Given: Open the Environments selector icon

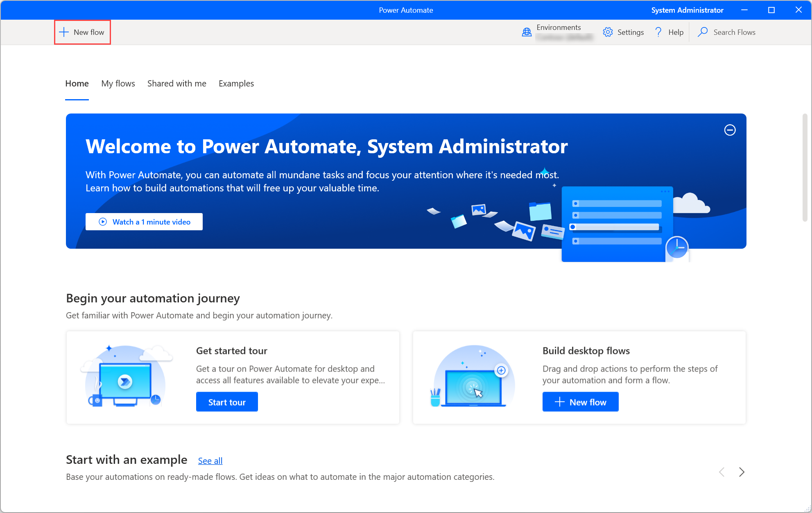Looking at the screenshot, I should [x=527, y=32].
